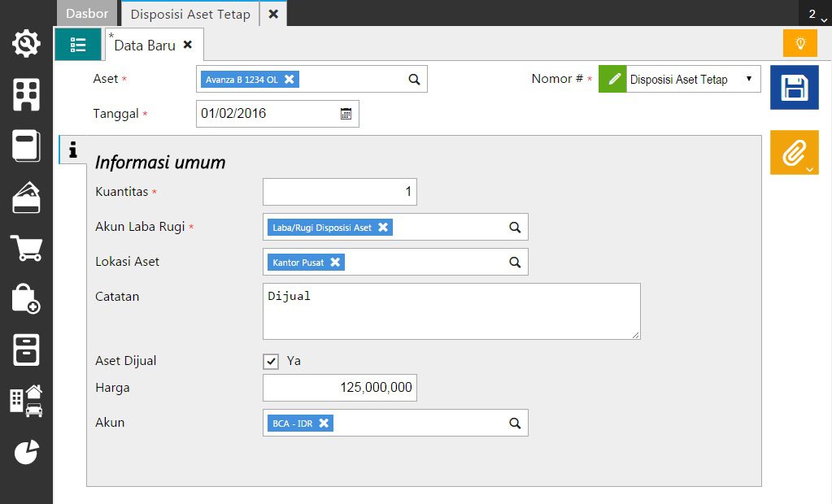Open the pie chart reports sidebar icon
832x504 pixels.
[26, 452]
